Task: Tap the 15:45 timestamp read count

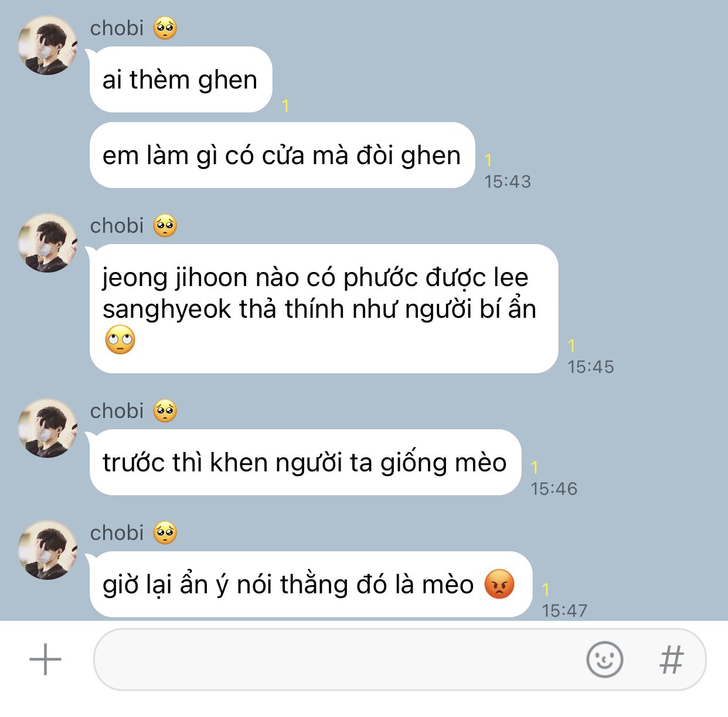Action: pyautogui.click(x=571, y=346)
